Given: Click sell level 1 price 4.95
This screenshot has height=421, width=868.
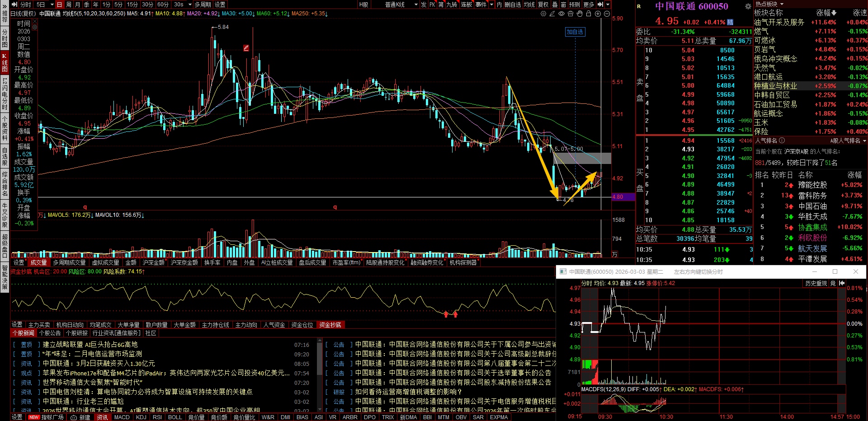Looking at the screenshot, I should [x=688, y=130].
